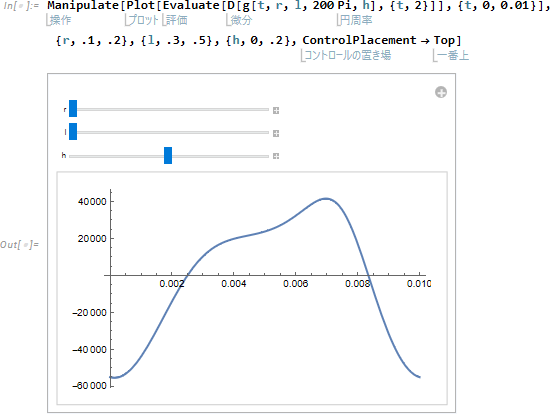Image resolution: width=550 pixels, height=414 pixels.
Task: Click the 操作 annotation under Manipulate
Action: point(60,20)
